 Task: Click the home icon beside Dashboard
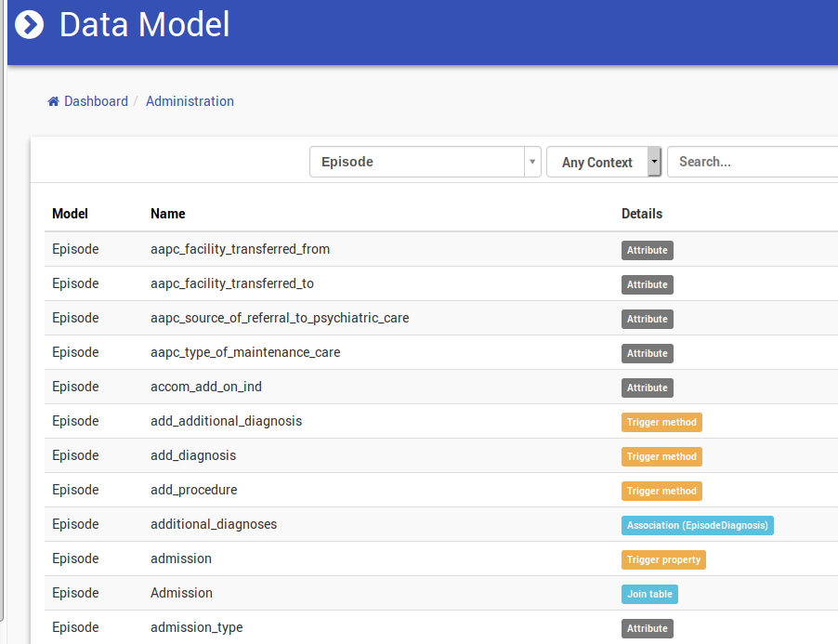(54, 101)
